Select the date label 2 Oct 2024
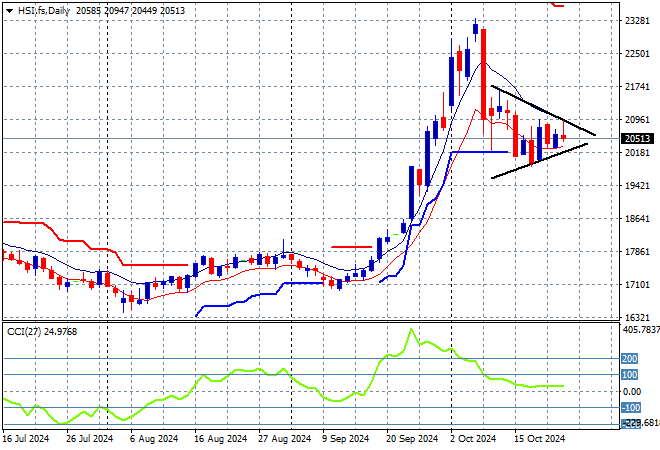 click(x=474, y=439)
